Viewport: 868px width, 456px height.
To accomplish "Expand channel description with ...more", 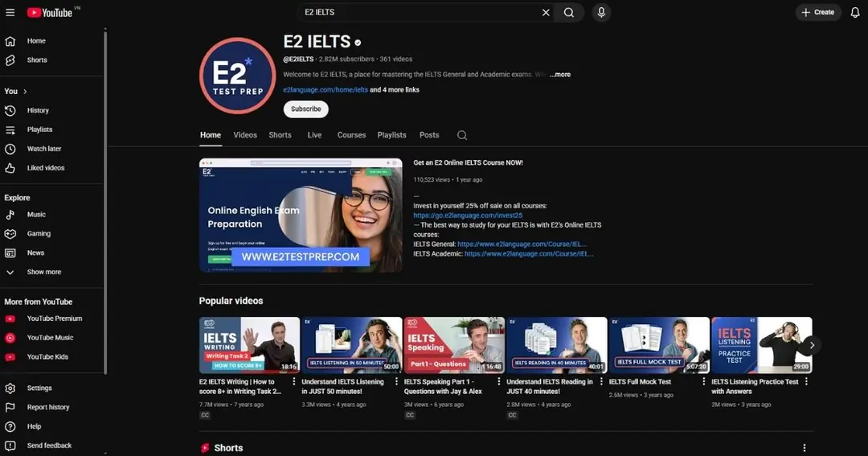I will click(559, 74).
